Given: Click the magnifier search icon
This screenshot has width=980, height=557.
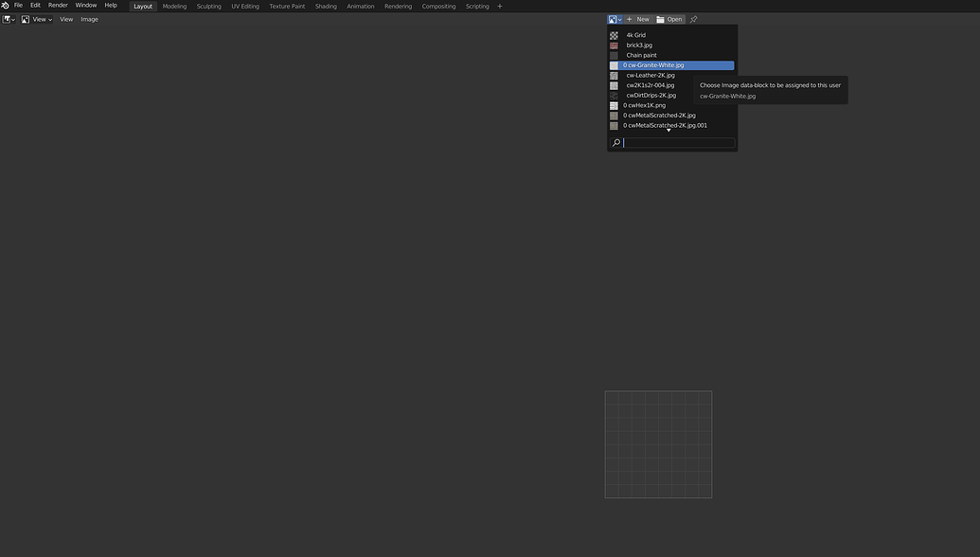Looking at the screenshot, I should click(616, 142).
